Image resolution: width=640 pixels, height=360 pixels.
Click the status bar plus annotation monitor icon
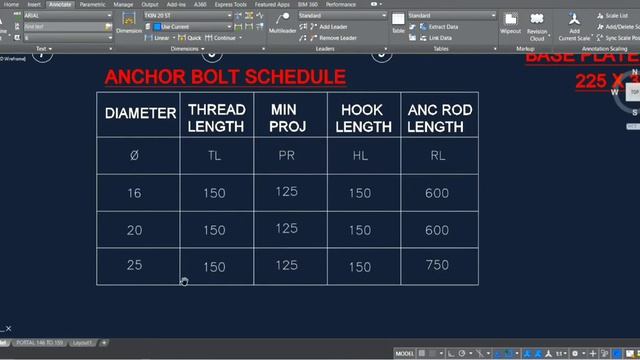click(x=593, y=353)
